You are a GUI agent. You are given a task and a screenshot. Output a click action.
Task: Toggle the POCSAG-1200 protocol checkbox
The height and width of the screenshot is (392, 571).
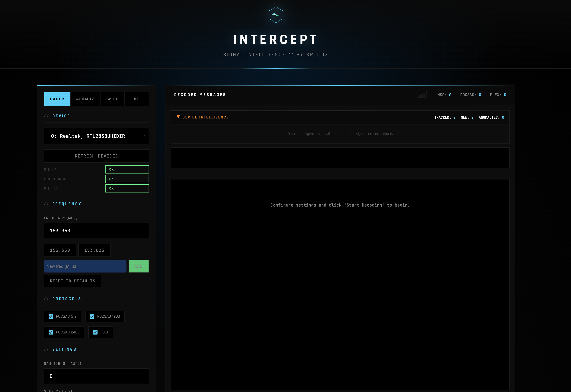[x=92, y=316]
